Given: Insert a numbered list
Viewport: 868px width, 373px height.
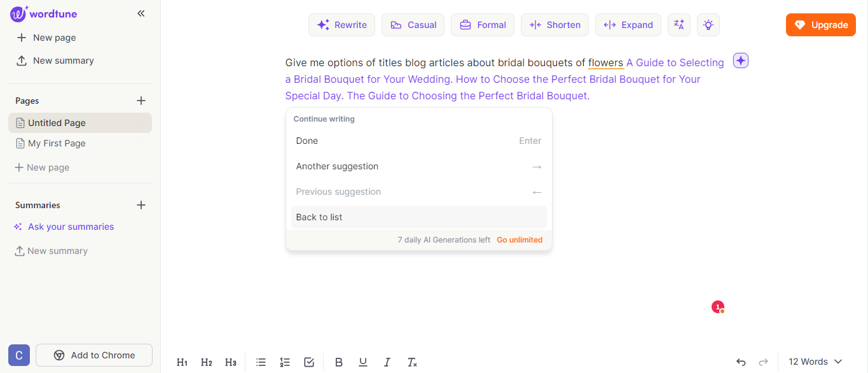Looking at the screenshot, I should [285, 362].
